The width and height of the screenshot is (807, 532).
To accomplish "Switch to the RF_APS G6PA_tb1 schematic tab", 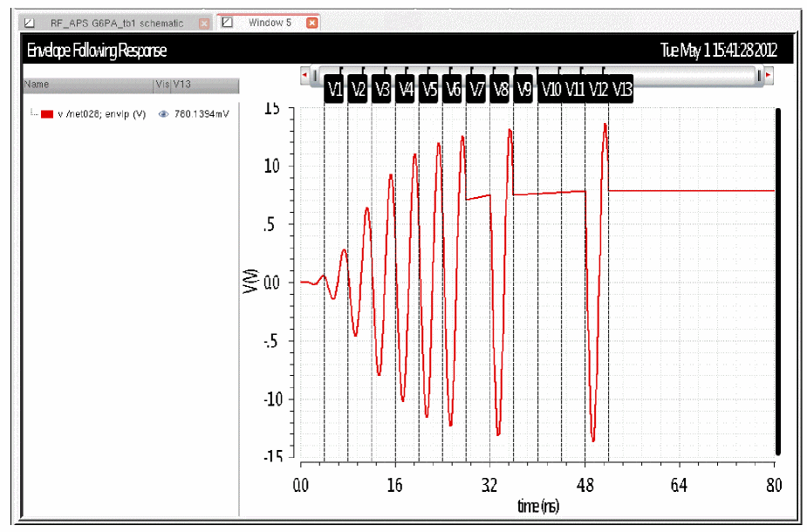I will [116, 24].
